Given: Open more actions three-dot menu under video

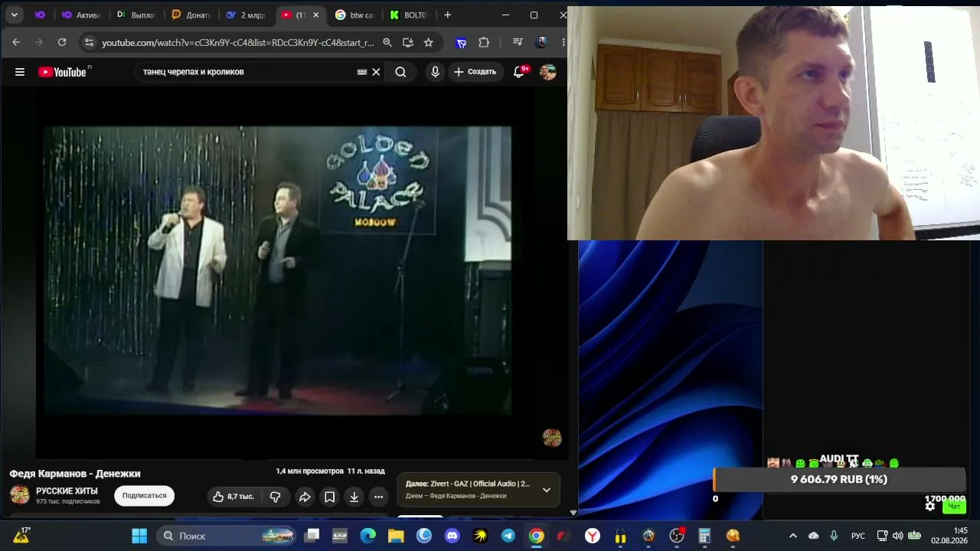Looking at the screenshot, I should coord(378,497).
